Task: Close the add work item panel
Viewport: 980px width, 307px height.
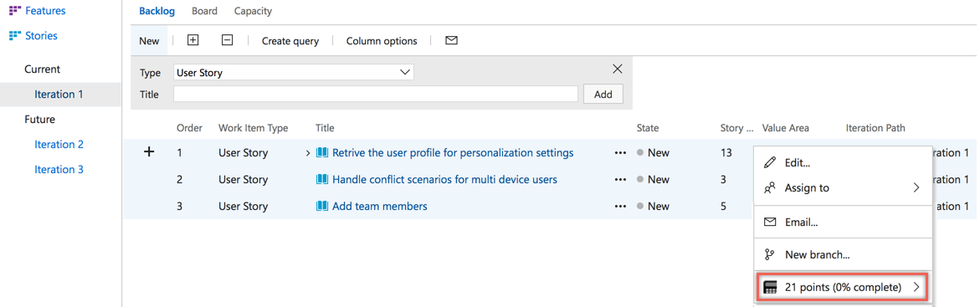Action: (618, 69)
